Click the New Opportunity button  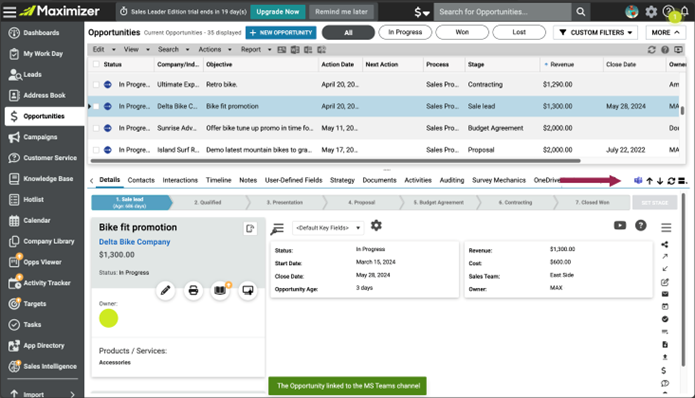(x=281, y=33)
